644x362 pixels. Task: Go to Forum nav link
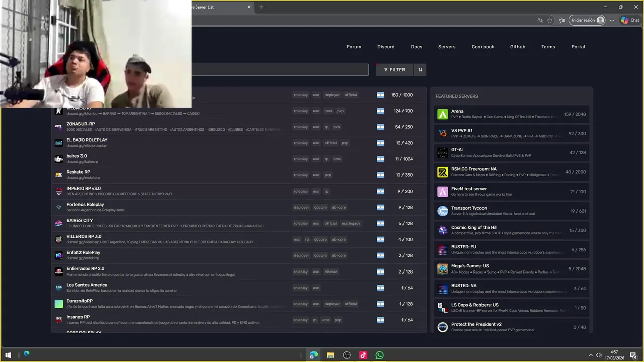tap(354, 47)
